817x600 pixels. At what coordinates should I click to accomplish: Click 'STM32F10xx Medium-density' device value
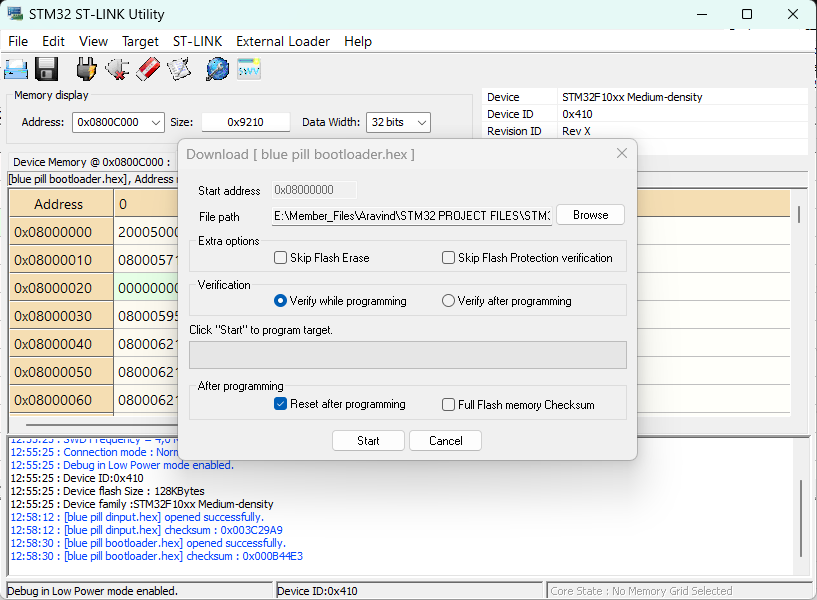[632, 97]
